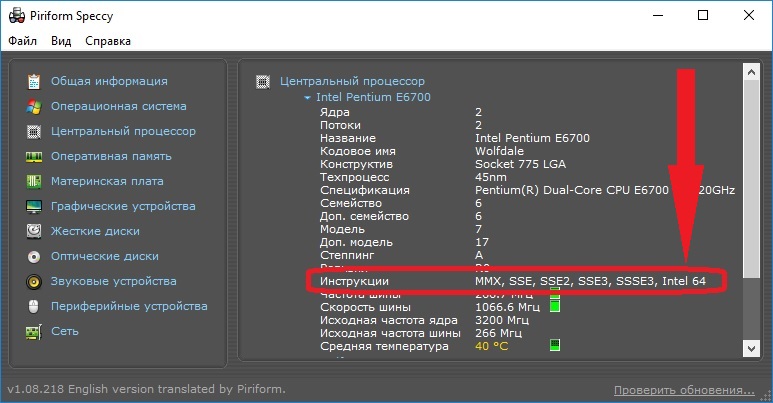Image resolution: width=773 pixels, height=403 pixels.
Task: Click the Ядра row label
Action: tap(335, 112)
